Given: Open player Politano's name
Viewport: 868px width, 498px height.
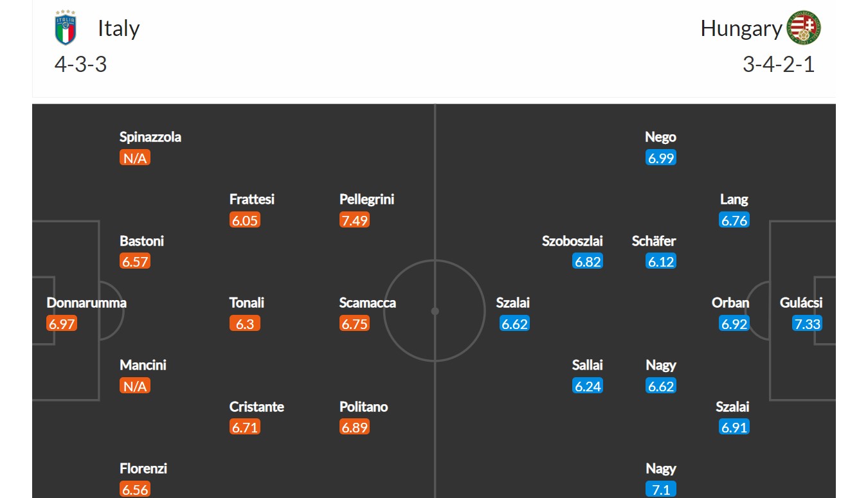Looking at the screenshot, I should click(x=364, y=407).
